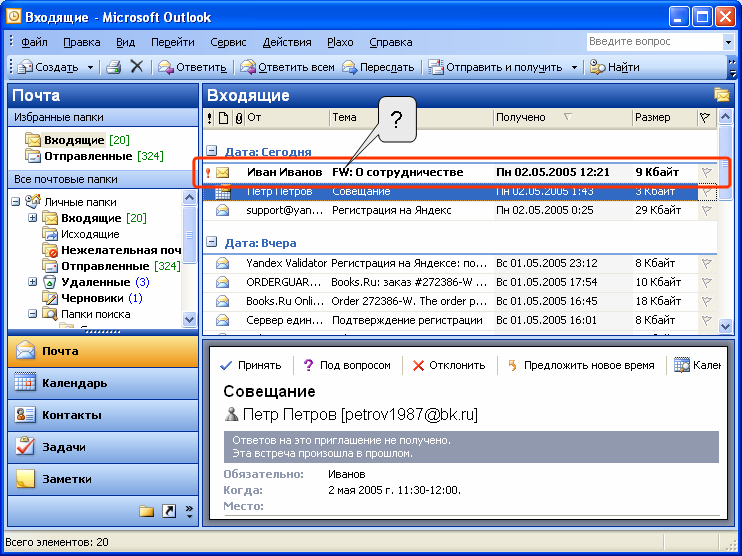Viewport: 742px width, 556px height.
Task: Open the Справка menu
Action: [x=390, y=42]
